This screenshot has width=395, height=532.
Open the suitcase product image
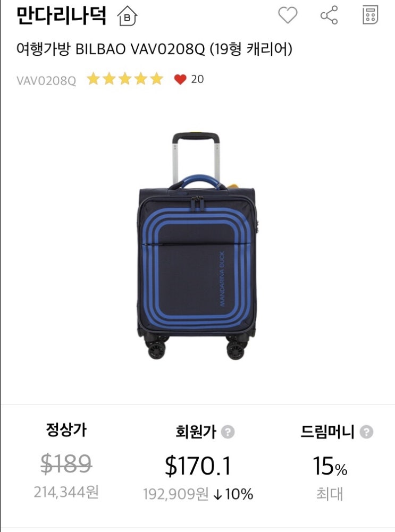(x=198, y=246)
